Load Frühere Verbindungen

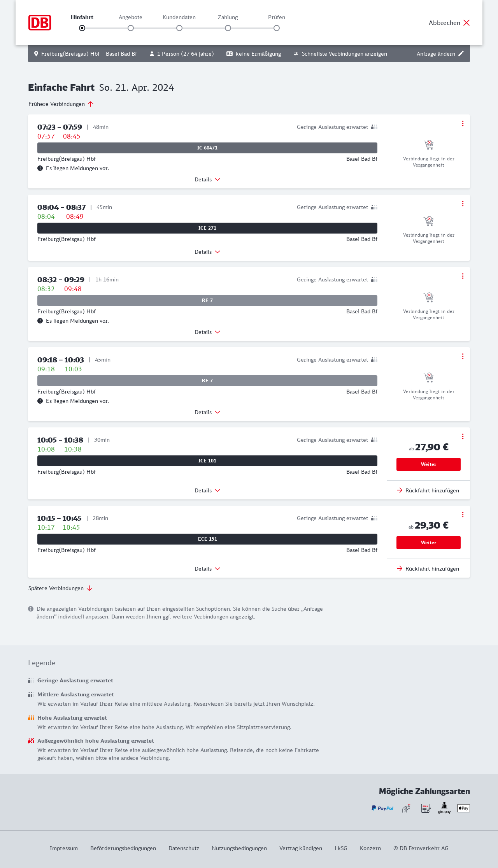click(x=61, y=104)
